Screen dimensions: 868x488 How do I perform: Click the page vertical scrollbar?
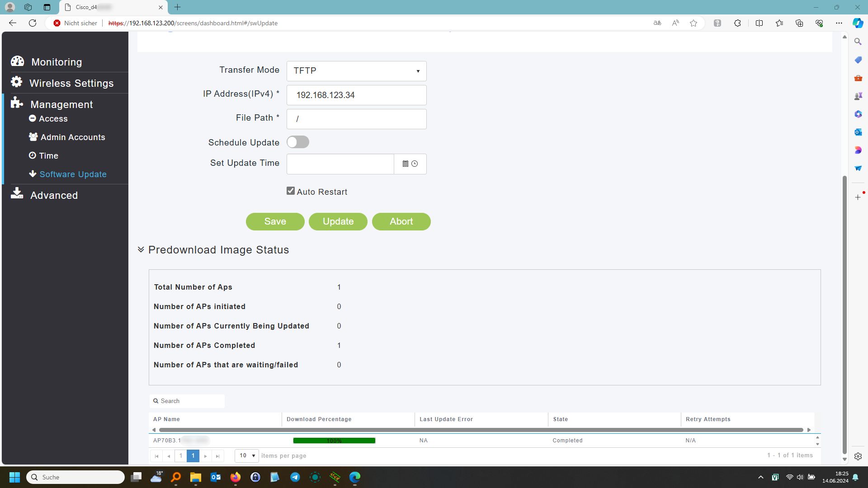(844, 314)
